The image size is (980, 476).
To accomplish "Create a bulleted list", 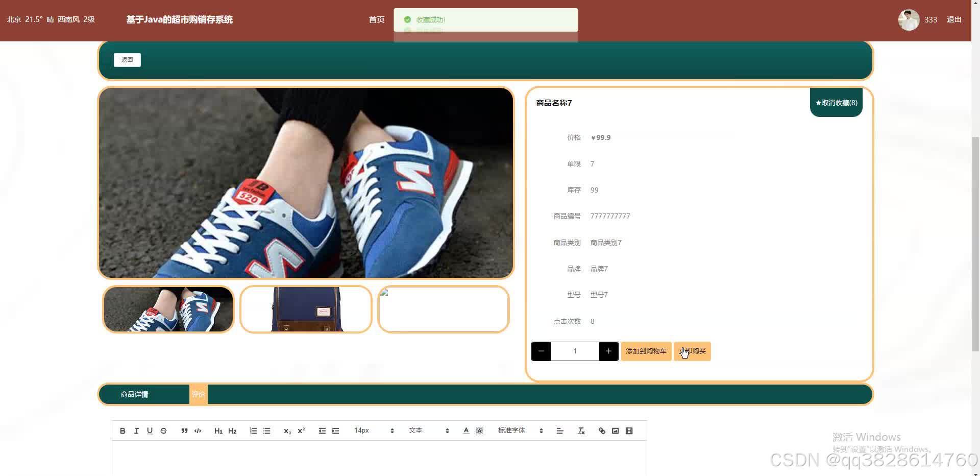I will [266, 431].
